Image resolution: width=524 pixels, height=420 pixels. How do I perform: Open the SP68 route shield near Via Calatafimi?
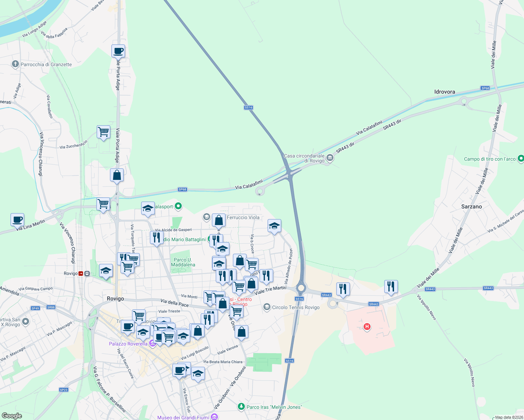(183, 189)
